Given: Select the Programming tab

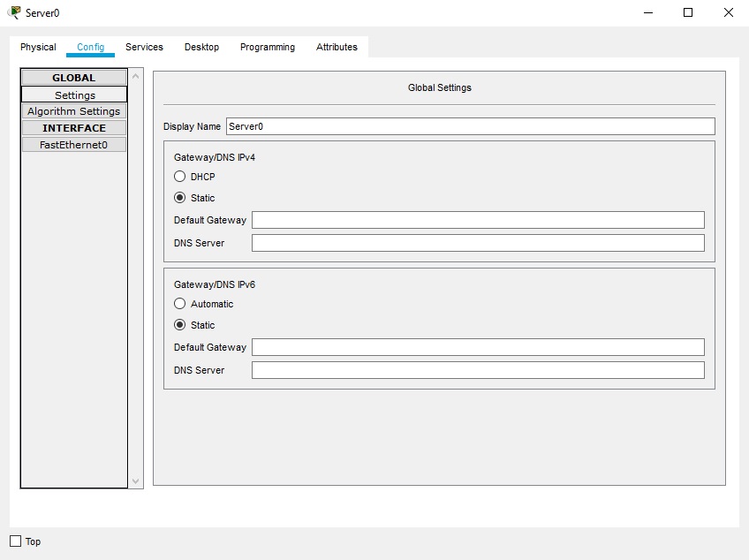Looking at the screenshot, I should [268, 47].
